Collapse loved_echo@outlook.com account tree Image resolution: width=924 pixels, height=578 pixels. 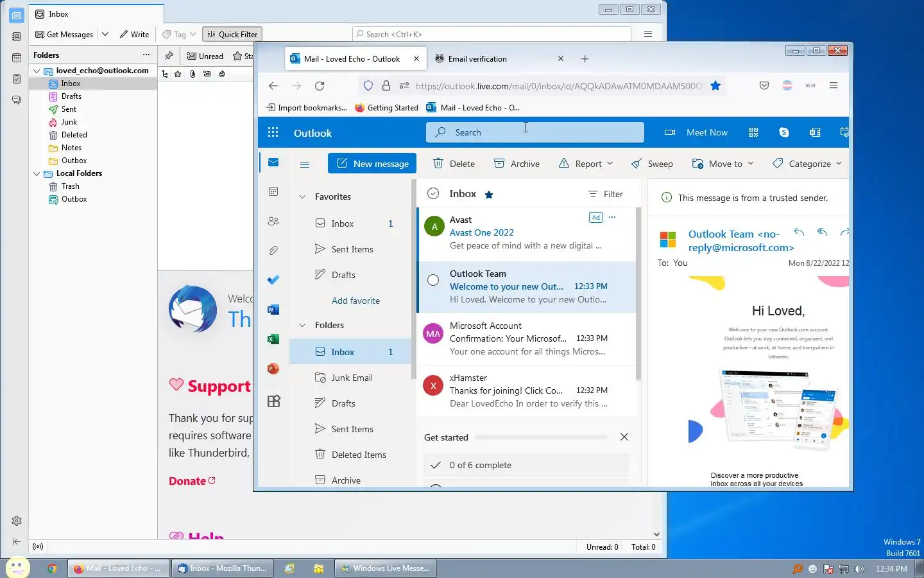pyautogui.click(x=37, y=71)
